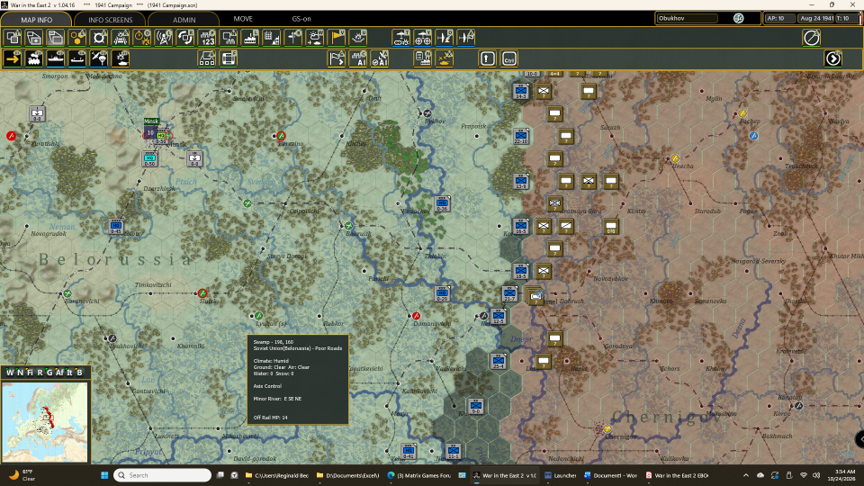Click the signpost crossroads icon
Viewport: 864px width, 486px height.
pos(294,37)
